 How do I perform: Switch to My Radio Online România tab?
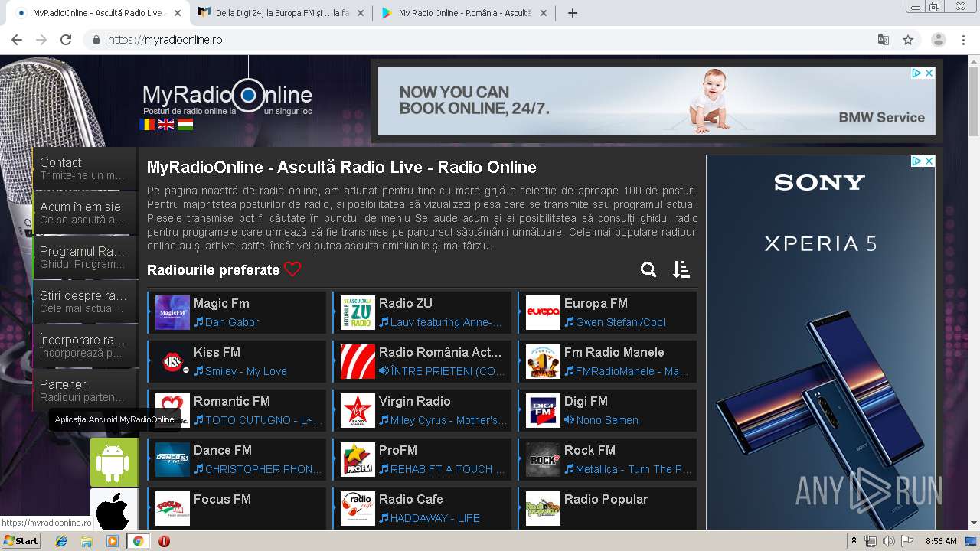[x=464, y=13]
